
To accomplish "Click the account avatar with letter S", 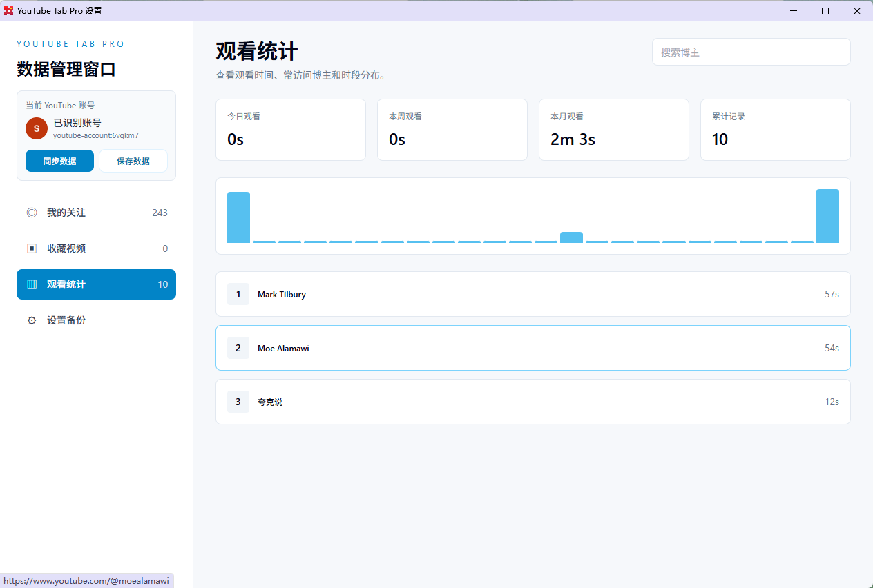I will [x=37, y=128].
